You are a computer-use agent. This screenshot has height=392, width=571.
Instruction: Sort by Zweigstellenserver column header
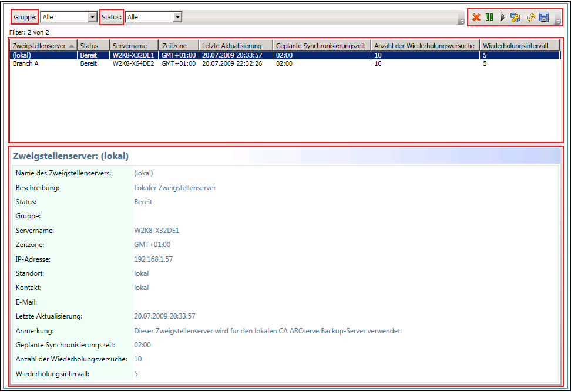click(43, 45)
